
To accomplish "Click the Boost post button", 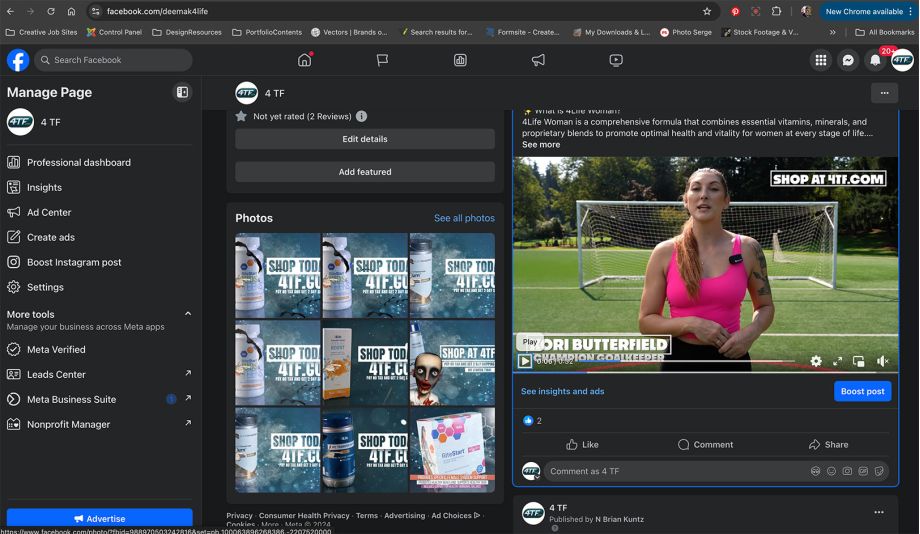I will click(x=862, y=391).
